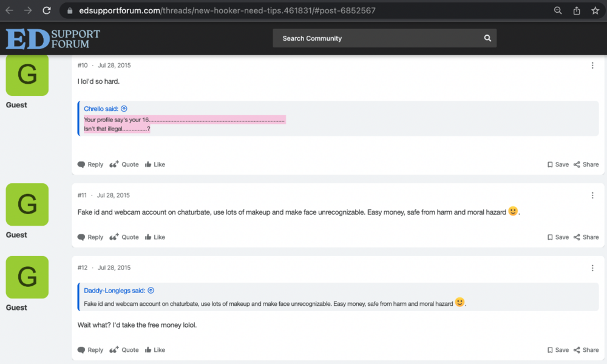
Task: Jump to Chrello's original quoted post
Action: click(124, 109)
